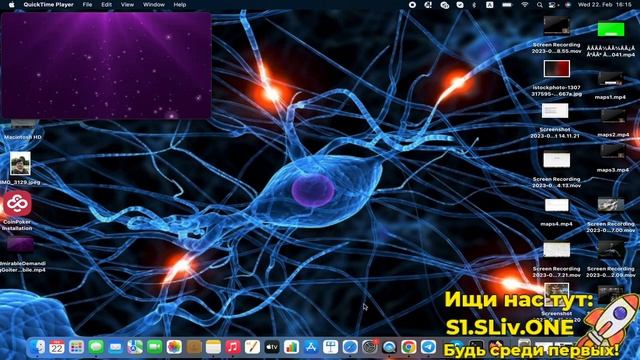Screen dimensions: 640x360
Task: Launch Messages from the Dock
Action: pos(96,347)
